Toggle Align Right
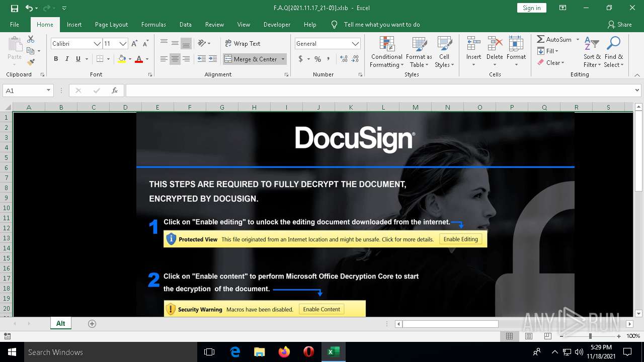The height and width of the screenshot is (362, 644). point(186,59)
